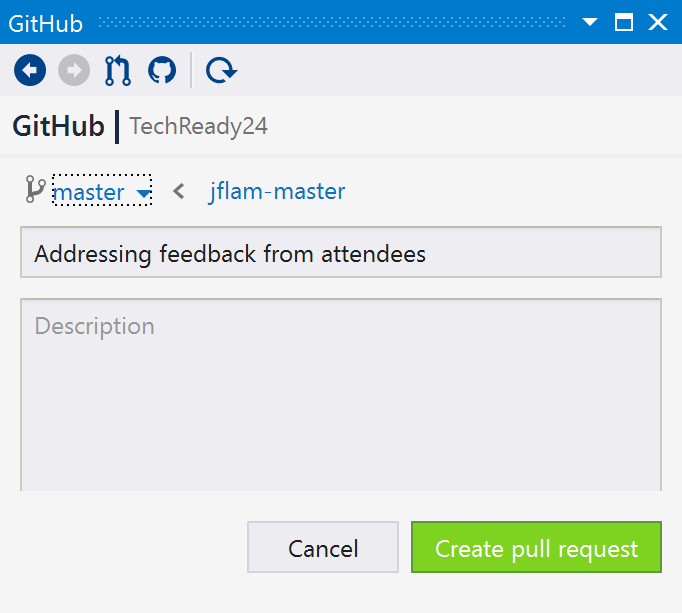
Task: Close the GitHub tool window
Action: click(x=658, y=22)
